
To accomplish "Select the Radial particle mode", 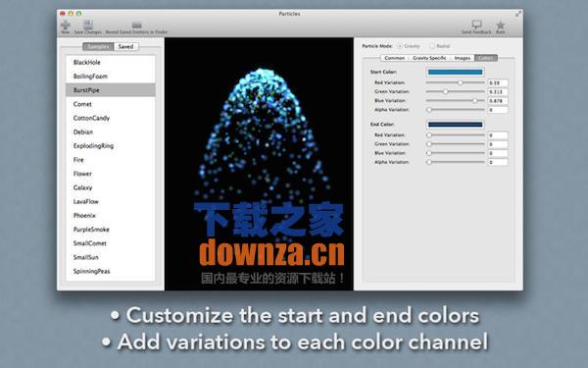I will point(432,46).
